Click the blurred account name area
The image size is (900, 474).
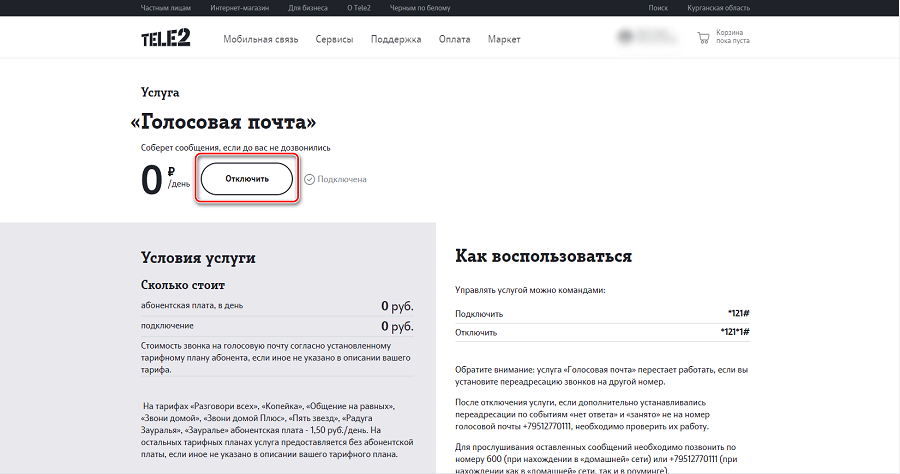[x=649, y=37]
